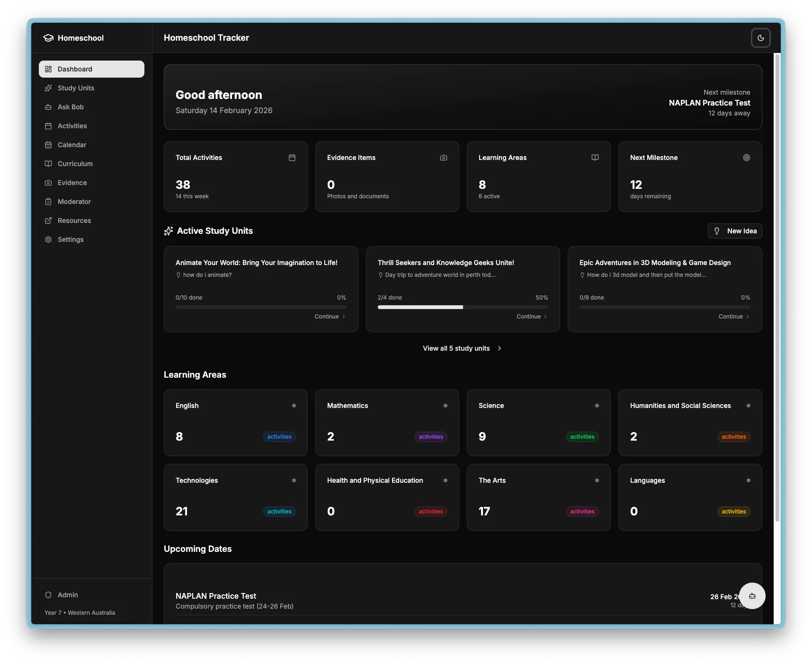Open the chatbot assistant floating robot button
The height and width of the screenshot is (664, 812).
click(x=752, y=596)
